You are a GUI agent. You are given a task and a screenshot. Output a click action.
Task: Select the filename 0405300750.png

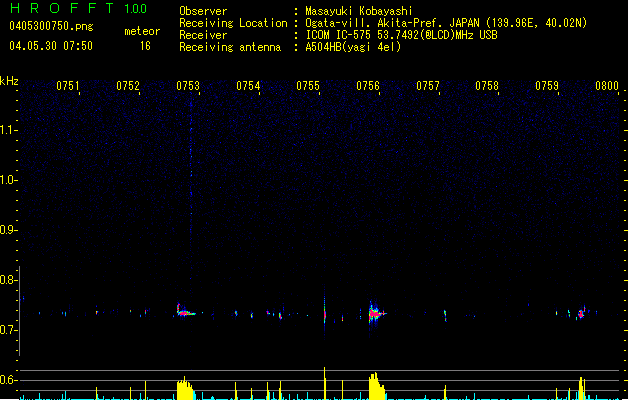tap(51, 26)
